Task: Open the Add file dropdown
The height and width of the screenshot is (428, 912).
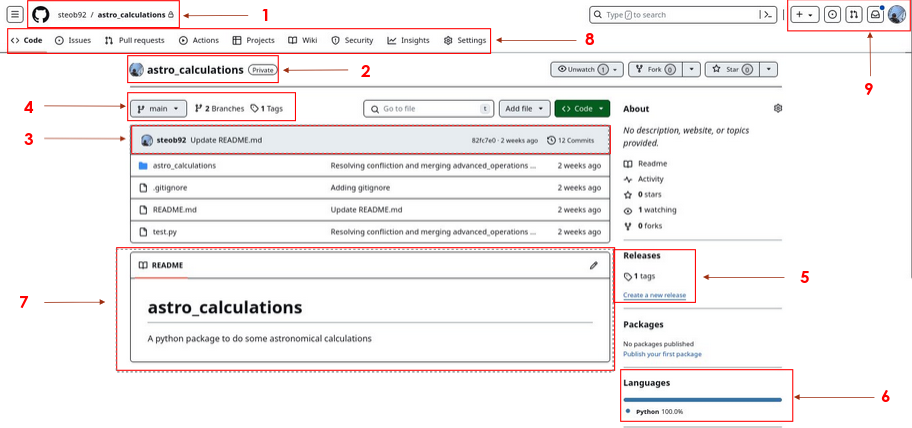Action: (x=525, y=108)
